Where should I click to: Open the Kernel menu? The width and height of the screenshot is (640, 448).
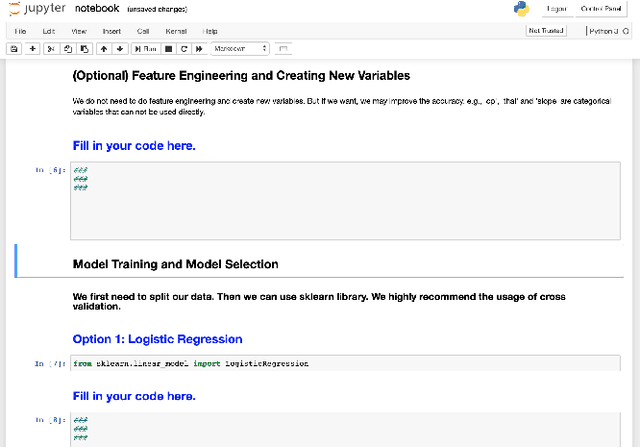coord(175,31)
